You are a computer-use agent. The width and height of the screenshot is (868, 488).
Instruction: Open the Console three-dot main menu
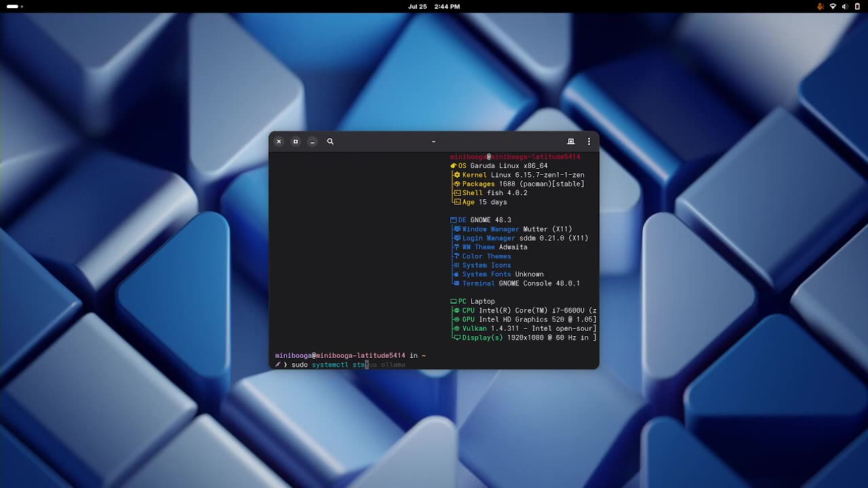[589, 142]
